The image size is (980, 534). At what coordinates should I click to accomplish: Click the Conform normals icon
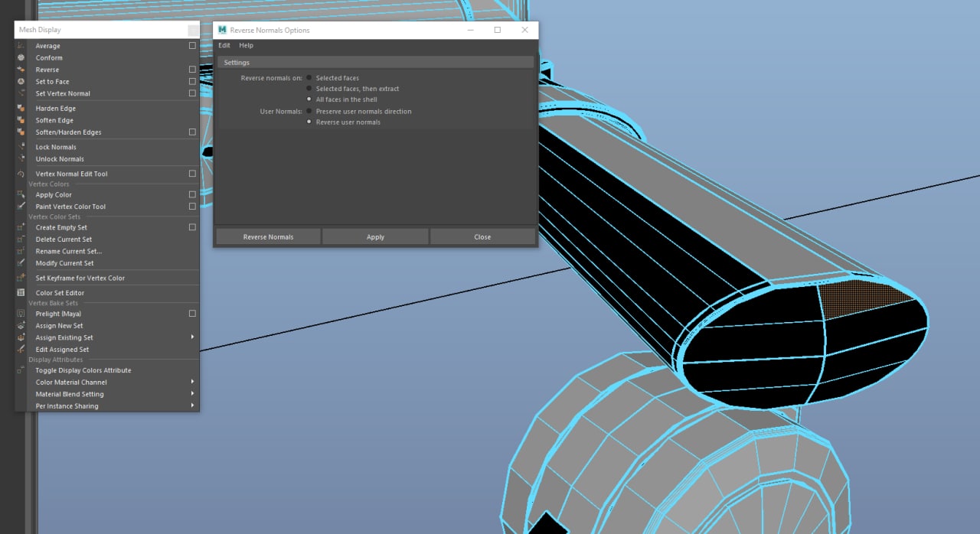21,58
